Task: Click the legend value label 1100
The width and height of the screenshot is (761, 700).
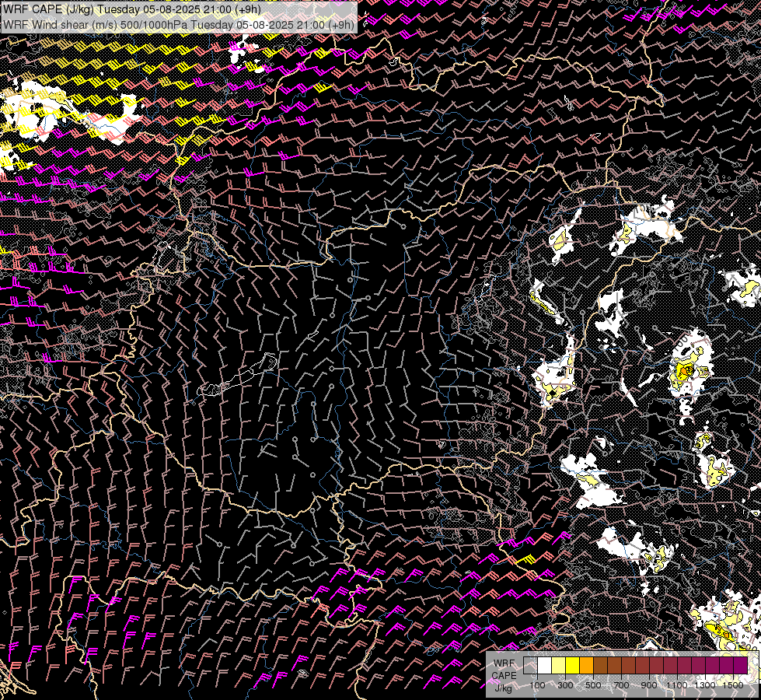Action: (x=676, y=685)
